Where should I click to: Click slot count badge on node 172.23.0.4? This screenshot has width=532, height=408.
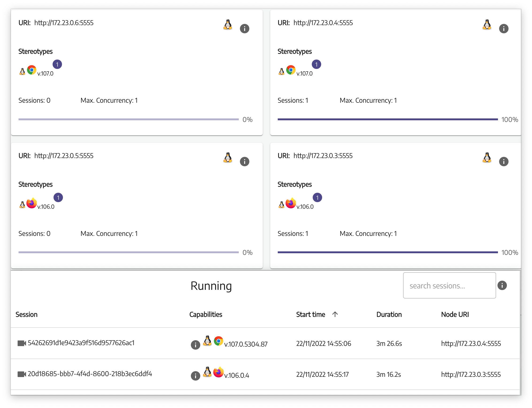(316, 64)
